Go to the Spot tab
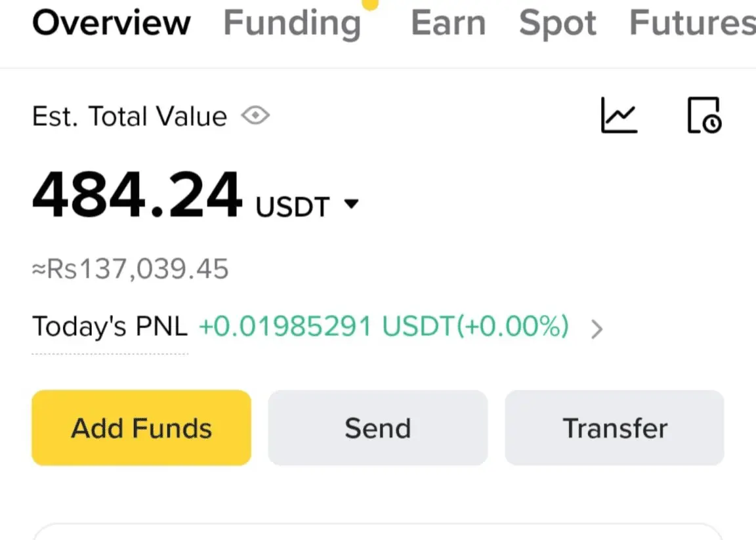756x540 pixels. (557, 24)
